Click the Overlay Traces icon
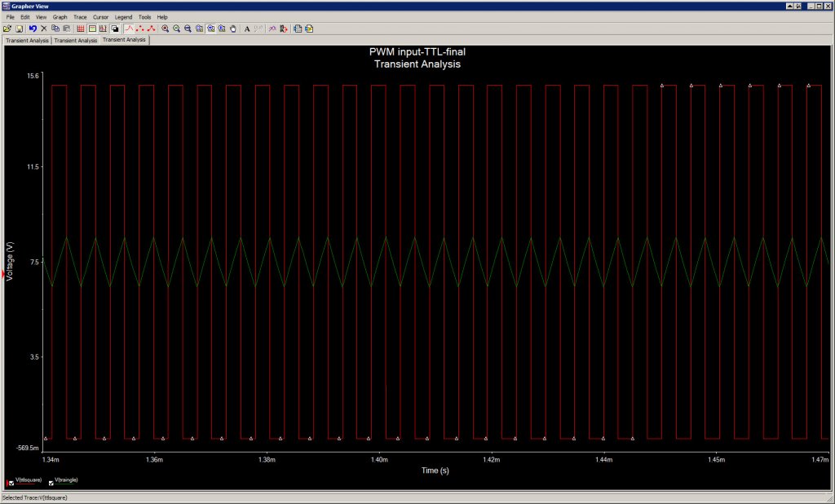The image size is (835, 504). click(x=272, y=29)
